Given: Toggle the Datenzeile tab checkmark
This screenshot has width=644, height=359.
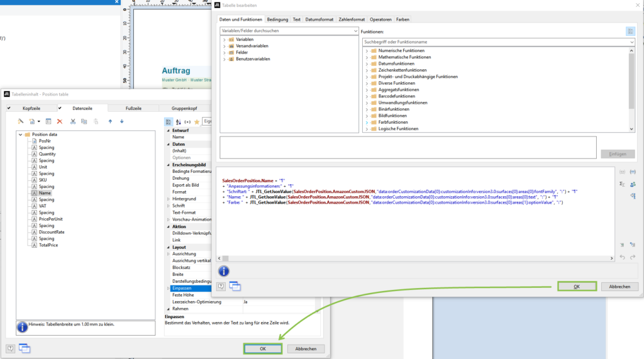Looking at the screenshot, I should coord(60,109).
